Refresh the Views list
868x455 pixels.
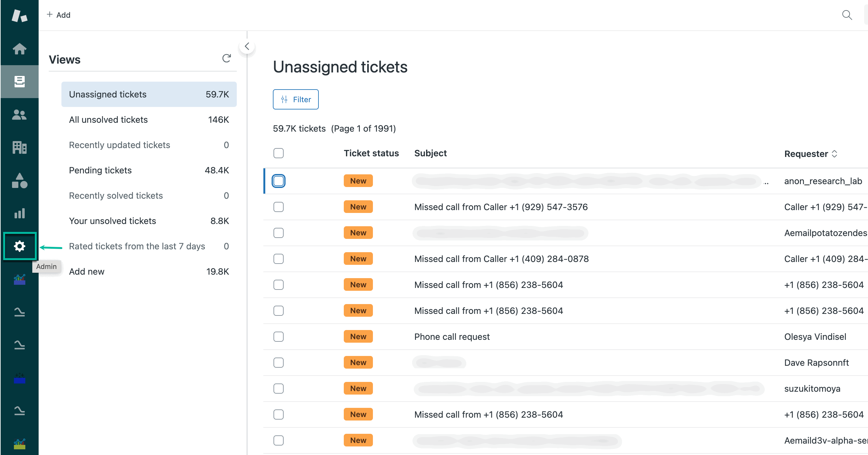tap(226, 58)
